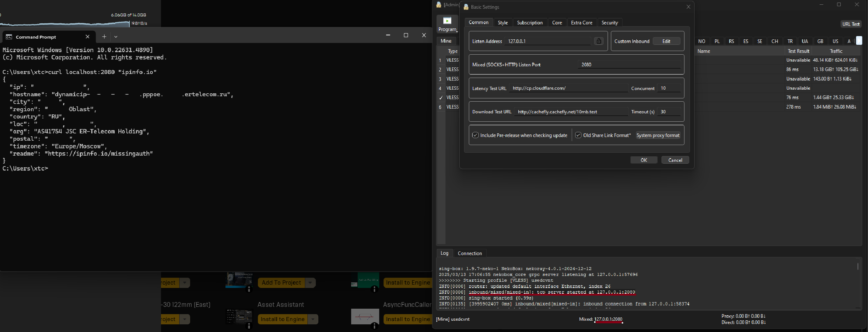Click the Mixed Listen Port field
Screen dimensions: 868x332
629,65
